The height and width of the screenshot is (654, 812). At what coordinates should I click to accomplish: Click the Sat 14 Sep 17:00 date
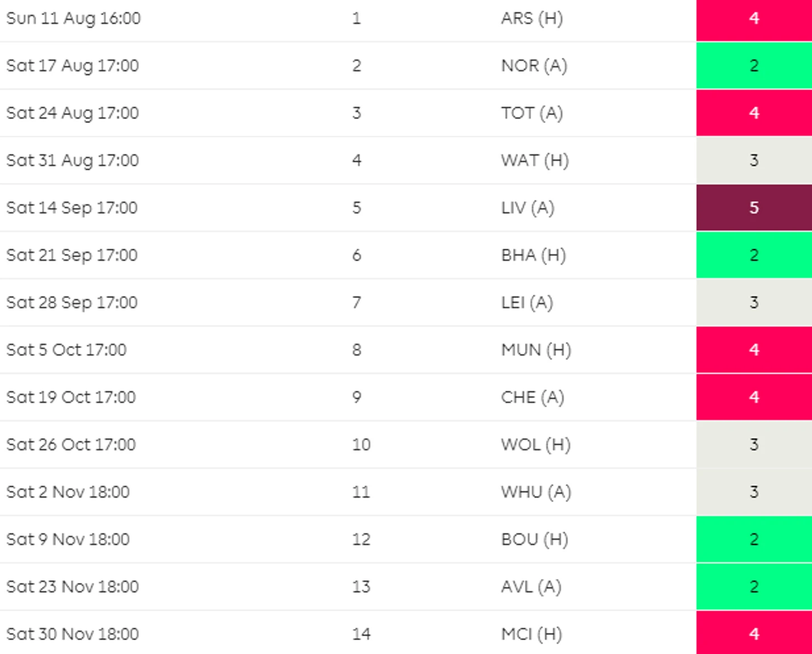tap(72, 208)
